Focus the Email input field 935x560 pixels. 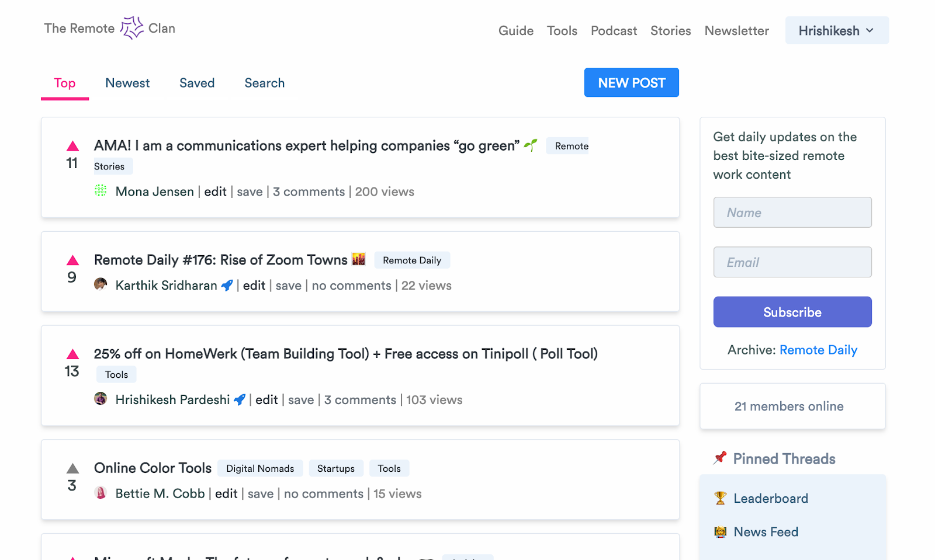[x=792, y=262]
